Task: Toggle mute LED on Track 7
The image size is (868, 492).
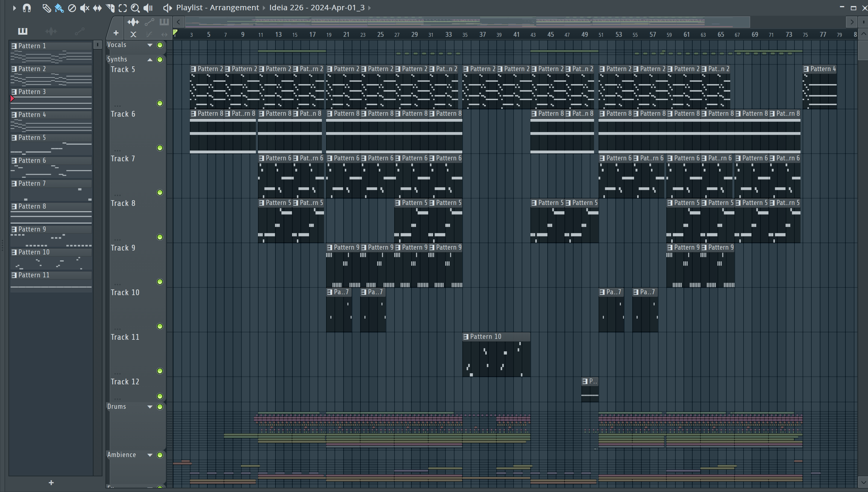Action: 160,192
